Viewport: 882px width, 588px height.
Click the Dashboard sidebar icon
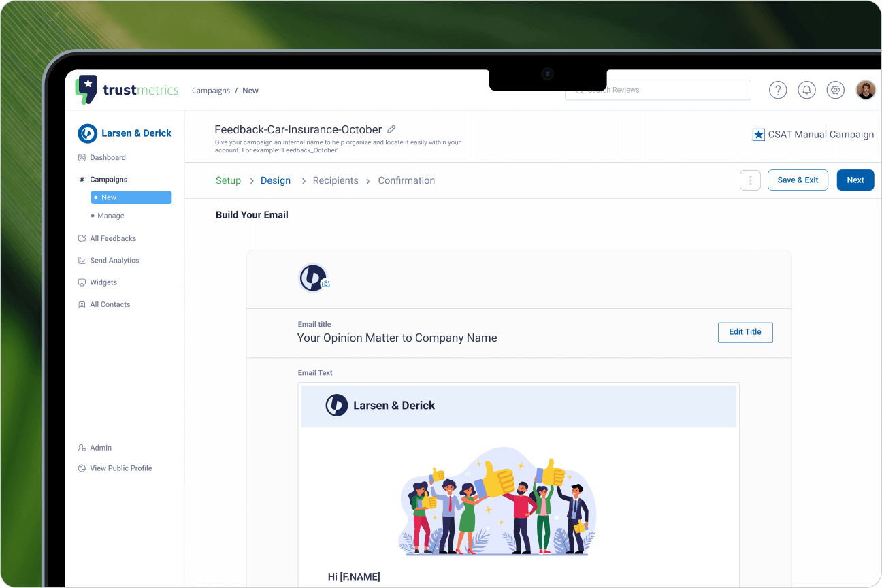82,158
